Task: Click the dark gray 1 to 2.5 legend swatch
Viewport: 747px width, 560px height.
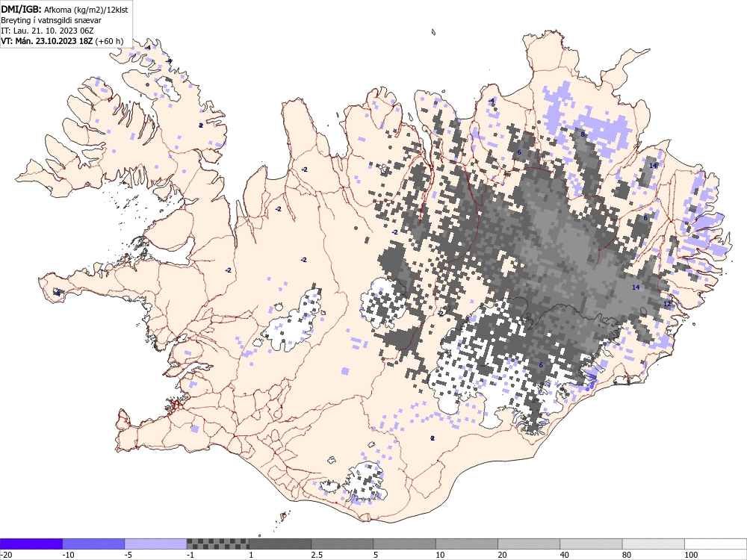Action: point(280,544)
